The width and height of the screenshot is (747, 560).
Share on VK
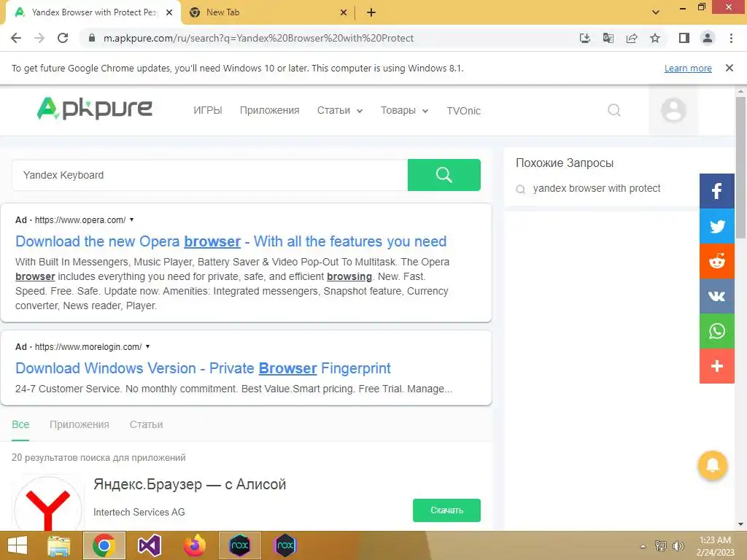click(717, 296)
